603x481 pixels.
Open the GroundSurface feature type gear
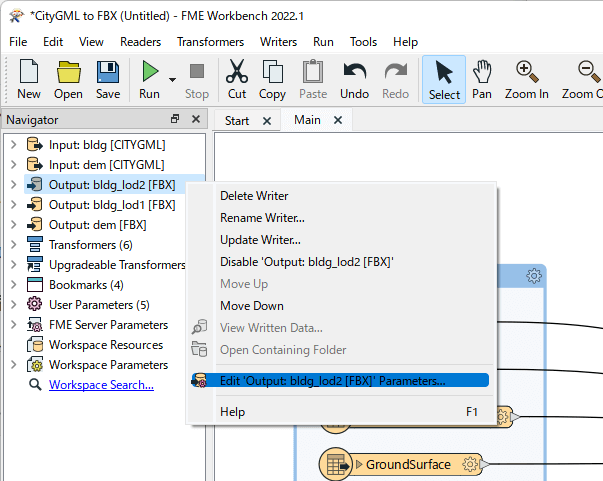click(470, 464)
